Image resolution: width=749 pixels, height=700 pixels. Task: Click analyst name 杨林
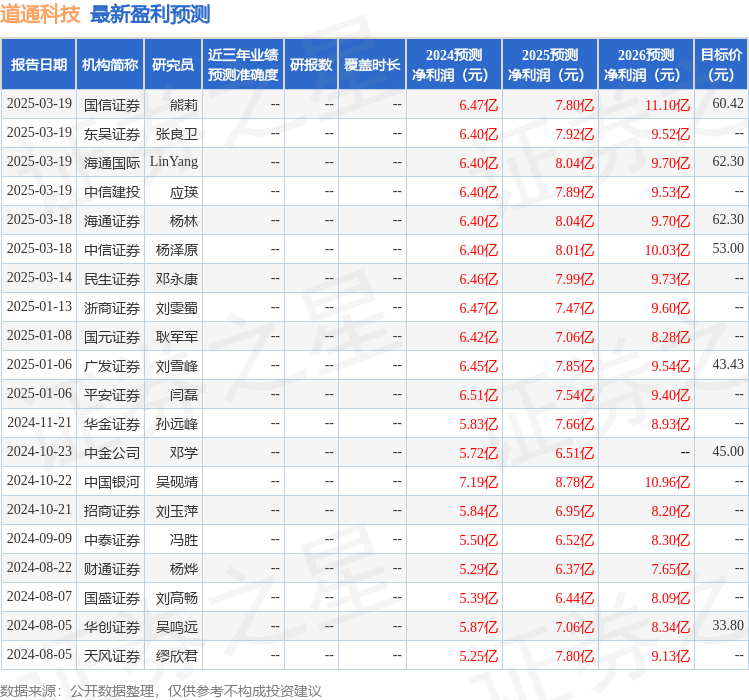pyautogui.click(x=184, y=221)
